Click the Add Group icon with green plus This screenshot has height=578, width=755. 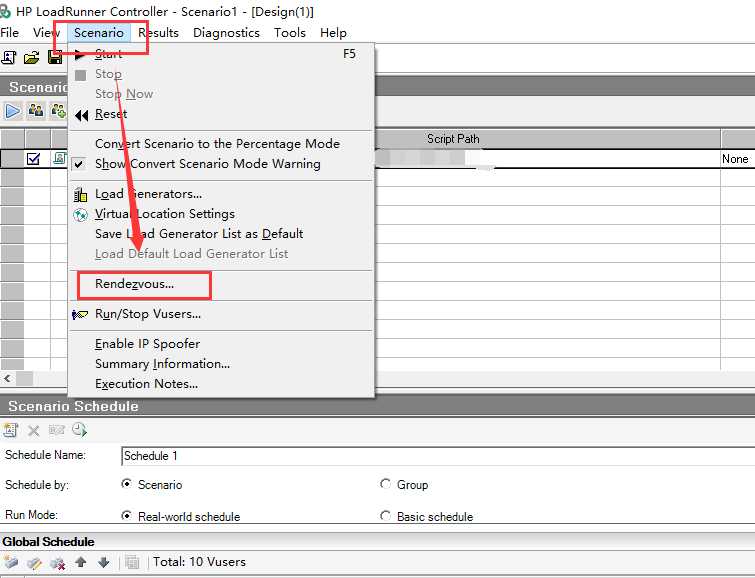59,111
